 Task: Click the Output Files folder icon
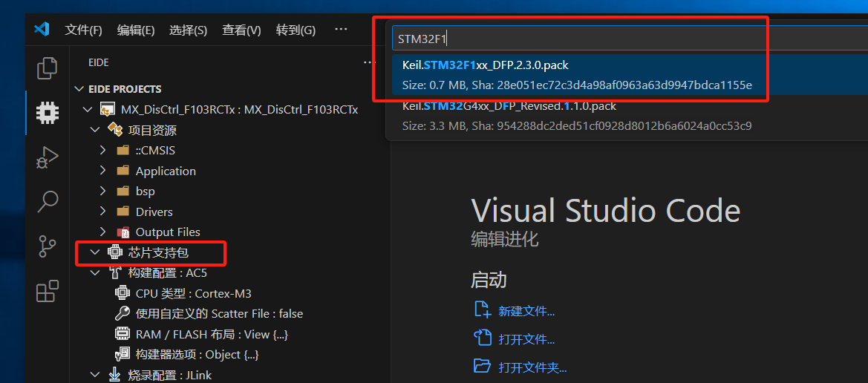coord(123,232)
